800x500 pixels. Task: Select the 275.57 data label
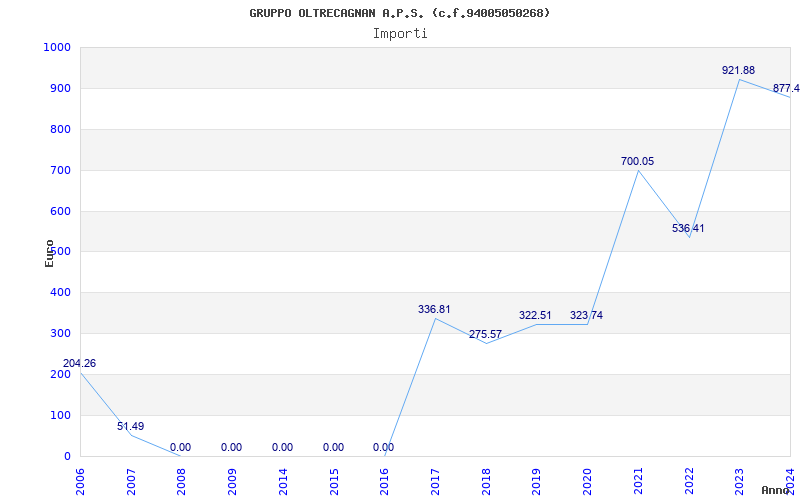486,334
